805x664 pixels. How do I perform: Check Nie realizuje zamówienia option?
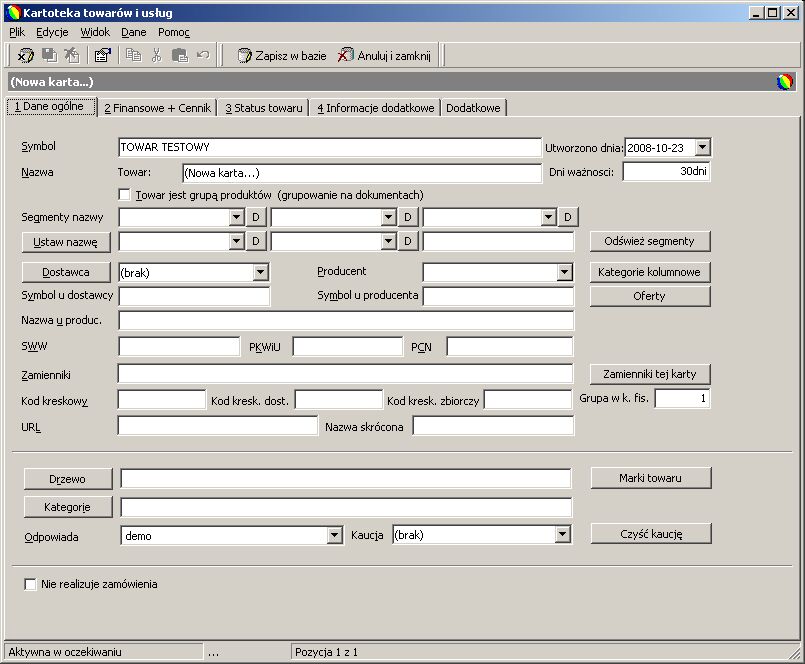click(x=30, y=584)
